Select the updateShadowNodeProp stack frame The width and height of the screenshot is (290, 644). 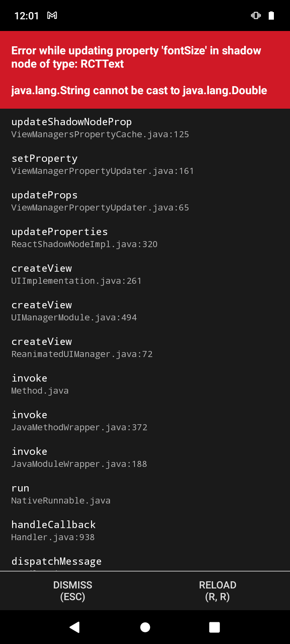pyautogui.click(x=100, y=127)
